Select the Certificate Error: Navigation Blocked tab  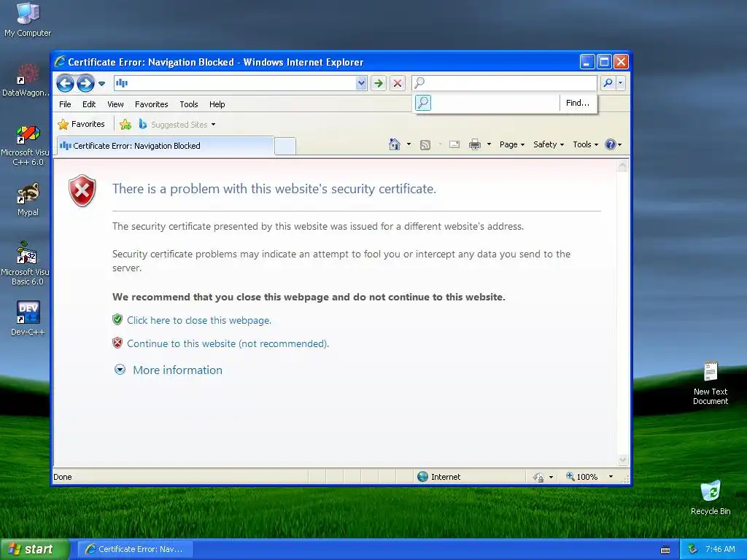coord(166,146)
